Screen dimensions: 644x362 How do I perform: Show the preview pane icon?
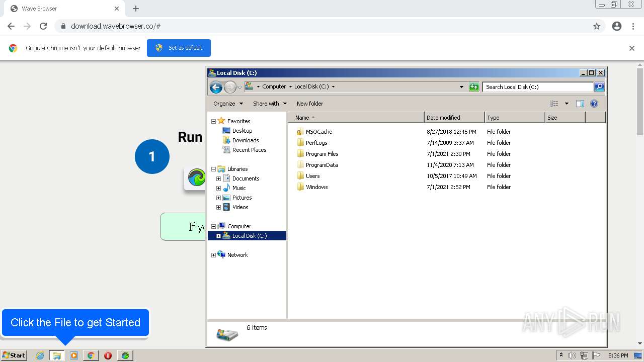[x=580, y=104]
